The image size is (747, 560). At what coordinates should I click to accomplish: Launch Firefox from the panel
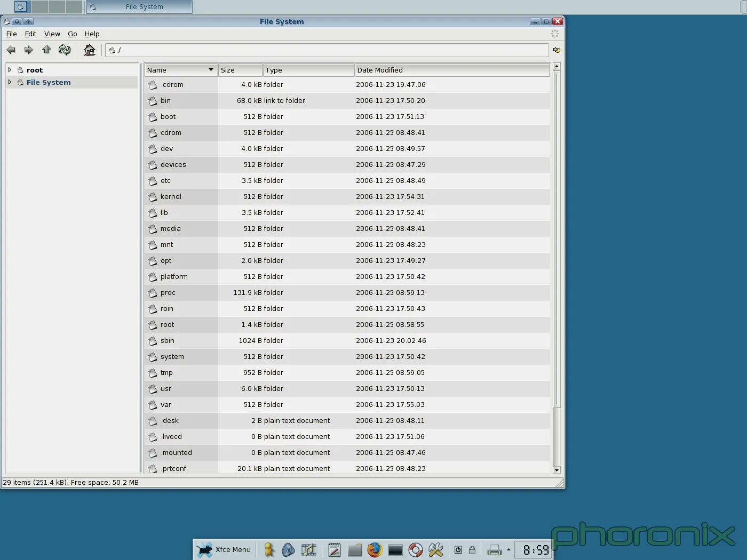(x=375, y=550)
